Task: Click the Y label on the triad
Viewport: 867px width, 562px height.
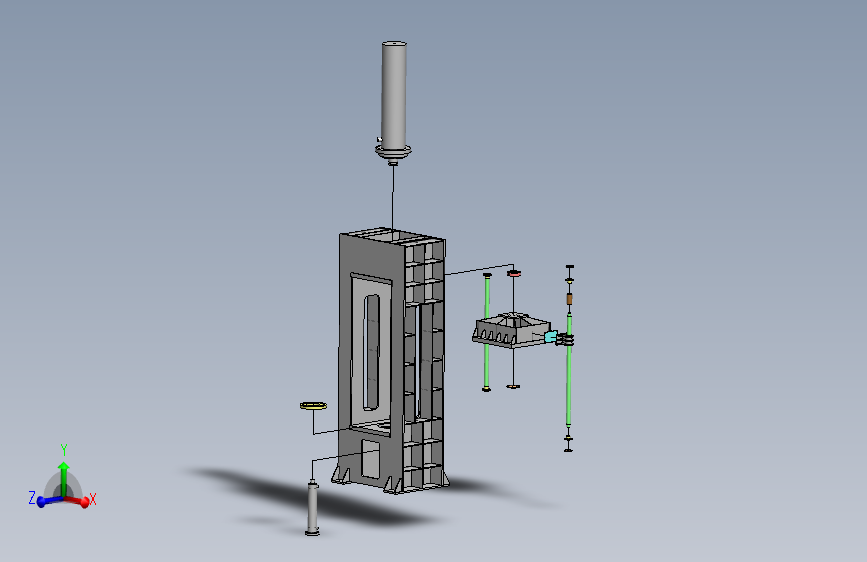Action: pyautogui.click(x=64, y=450)
